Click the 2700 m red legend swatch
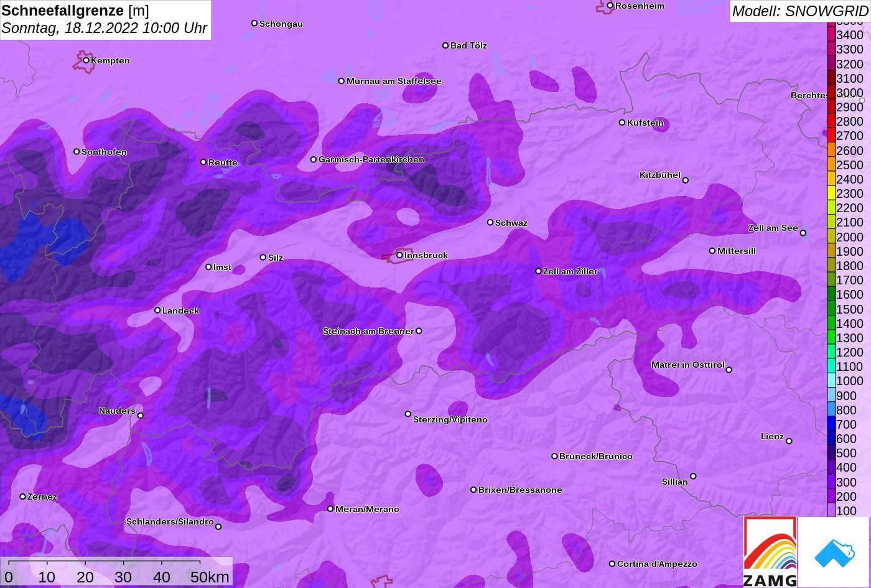Image resolution: width=871 pixels, height=588 pixels. tap(831, 136)
